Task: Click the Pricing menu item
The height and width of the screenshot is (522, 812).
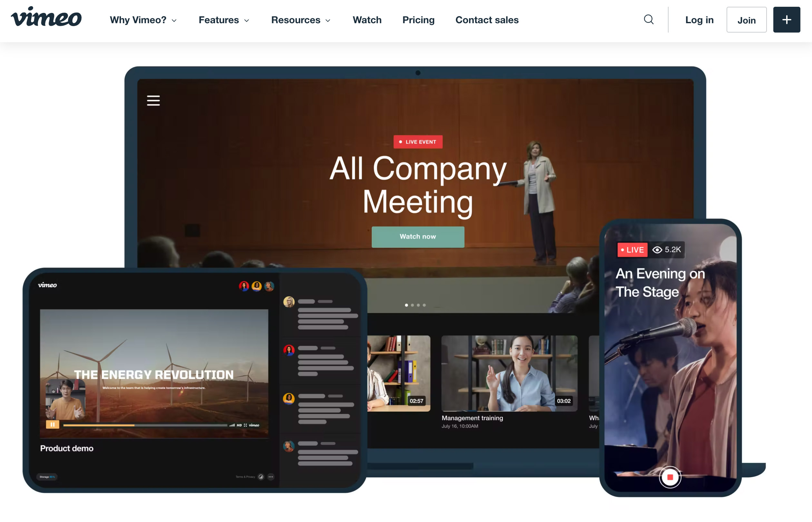Action: [x=418, y=20]
